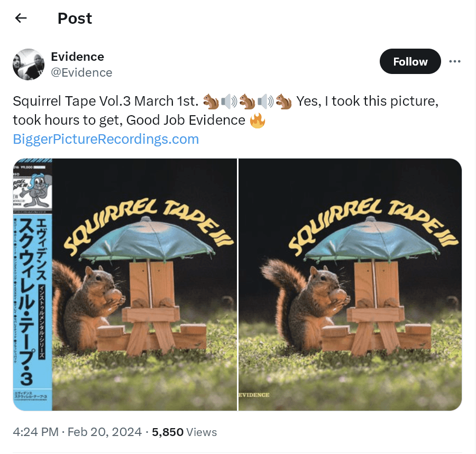This screenshot has width=476, height=454.
Task: Click the 4:24 PM post timestamp
Action: tap(35, 432)
